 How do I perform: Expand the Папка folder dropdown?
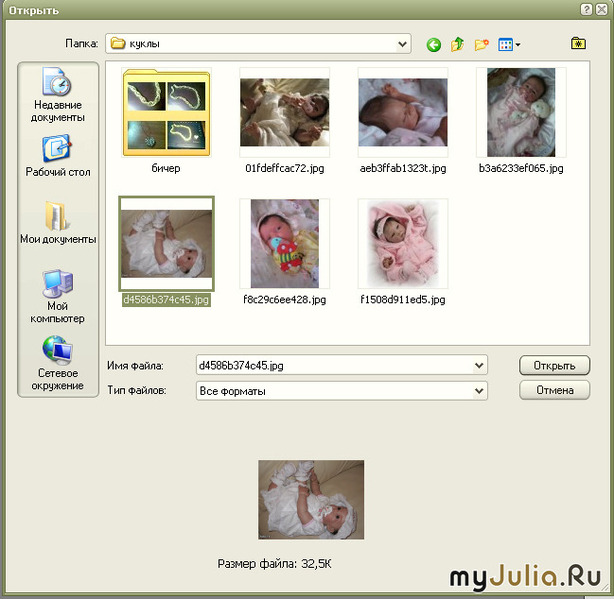click(x=402, y=44)
